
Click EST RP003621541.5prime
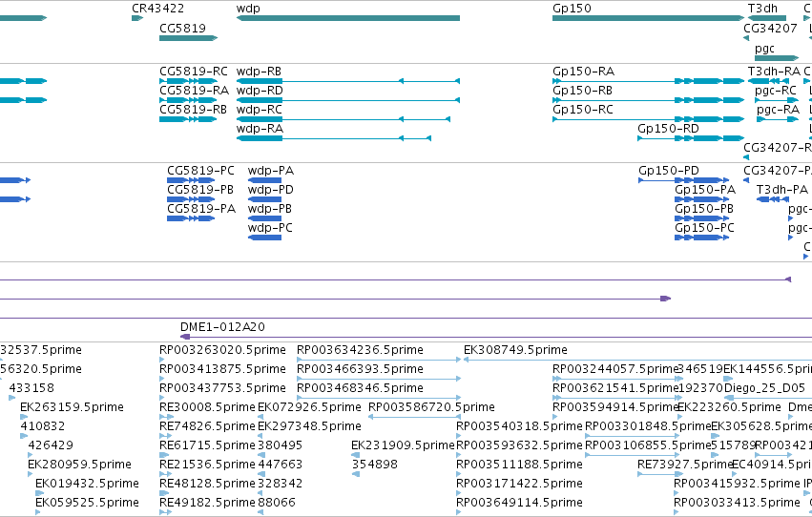(617, 398)
